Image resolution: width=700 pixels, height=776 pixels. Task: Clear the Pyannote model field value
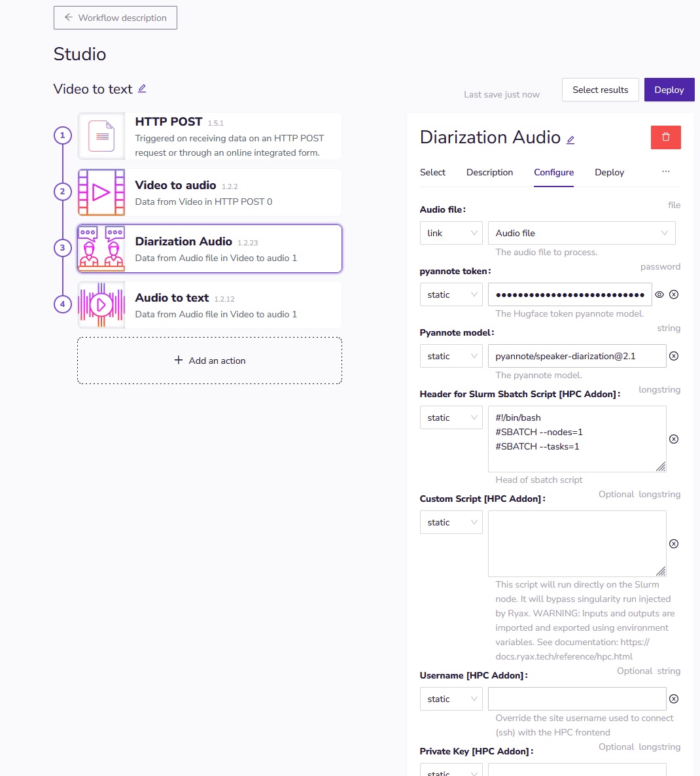tap(674, 356)
